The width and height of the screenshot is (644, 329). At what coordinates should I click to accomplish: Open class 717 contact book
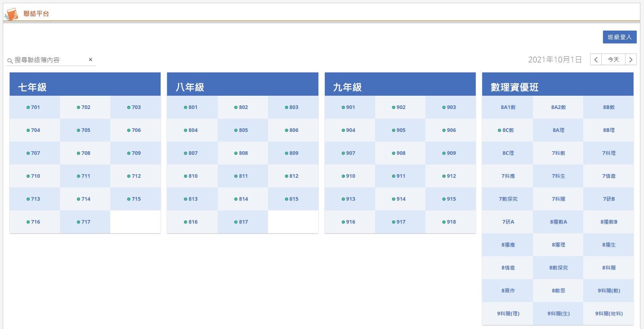[x=85, y=222]
